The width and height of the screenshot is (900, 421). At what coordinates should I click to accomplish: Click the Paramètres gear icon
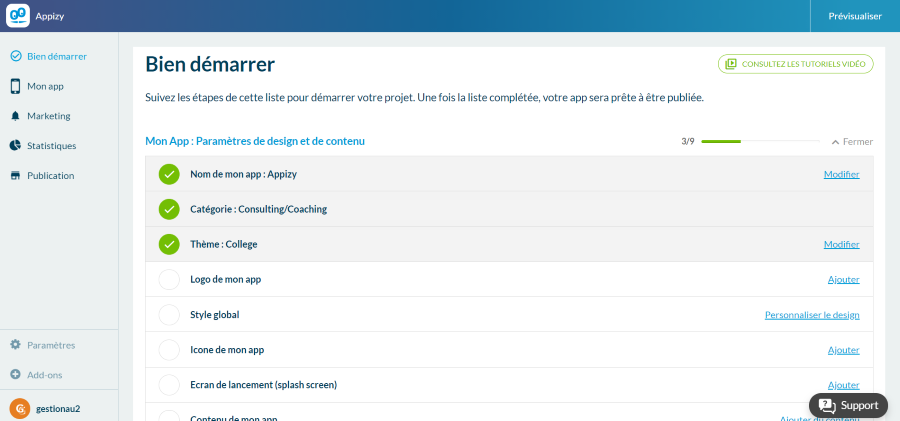pyautogui.click(x=16, y=345)
